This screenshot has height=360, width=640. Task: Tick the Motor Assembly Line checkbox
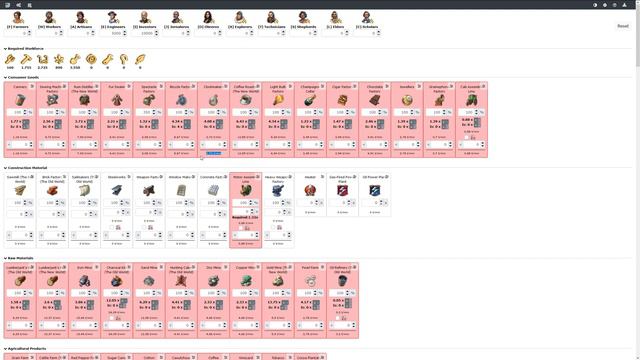coord(240,228)
